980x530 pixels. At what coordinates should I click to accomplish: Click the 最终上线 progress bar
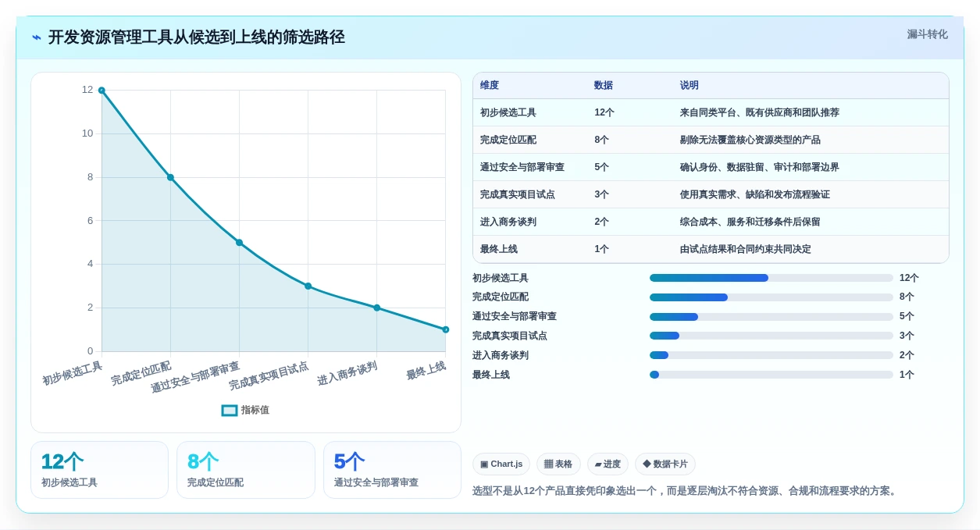772,375
